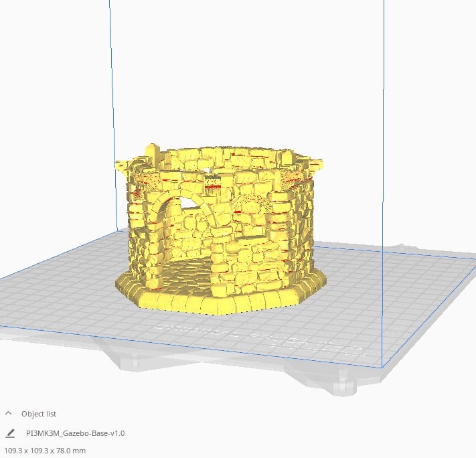Click the build plate's front-right corner

382,367
